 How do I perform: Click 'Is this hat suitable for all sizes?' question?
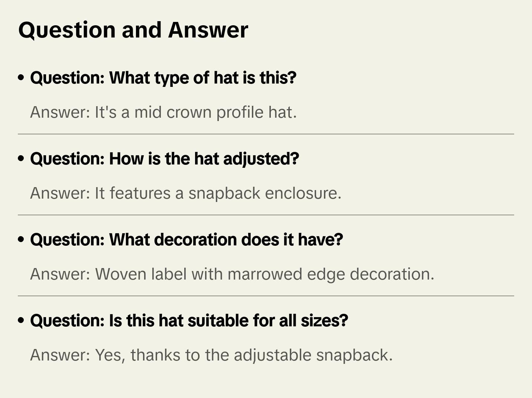point(189,321)
